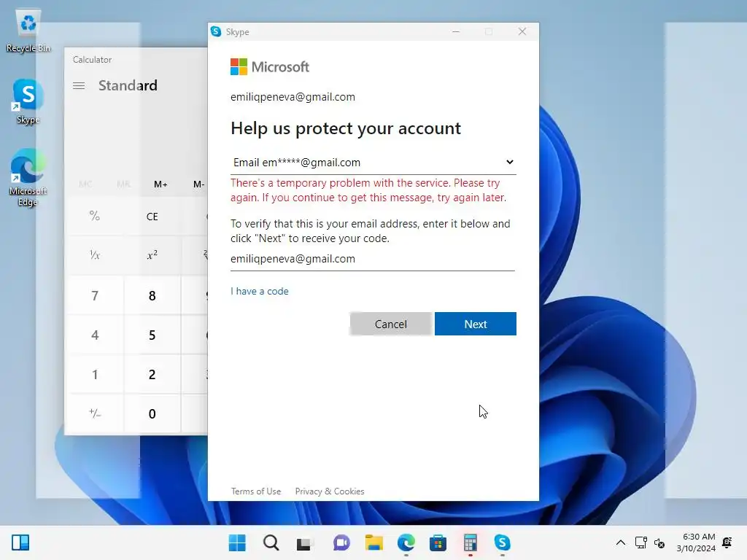Click the 'I have a code' link
The width and height of the screenshot is (747, 560).
point(260,291)
